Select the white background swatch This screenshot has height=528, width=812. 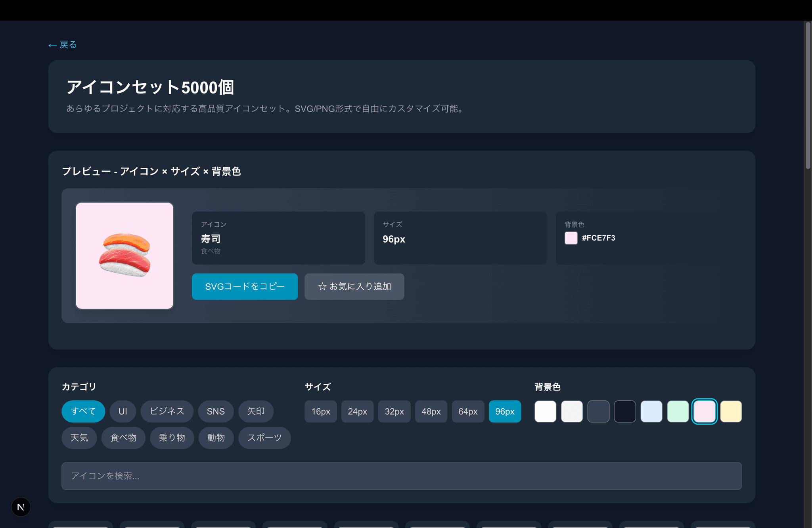coord(545,411)
